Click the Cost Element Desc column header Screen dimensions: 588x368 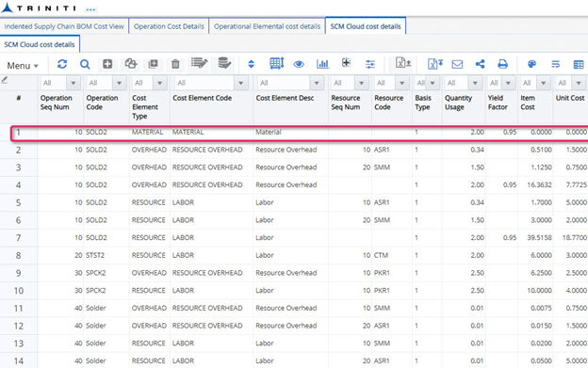coord(285,98)
